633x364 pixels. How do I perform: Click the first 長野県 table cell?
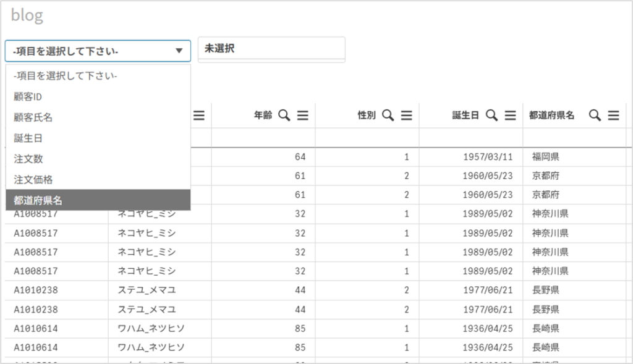545,290
